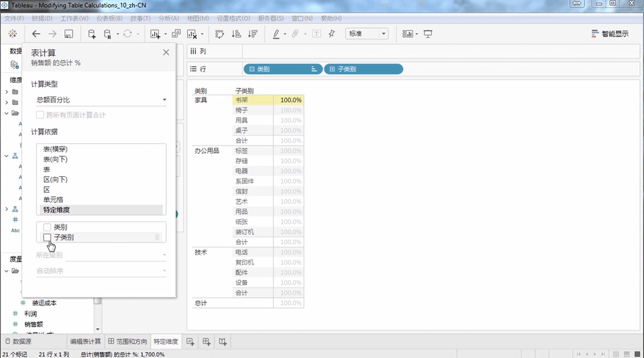Open the 数据源 tab

point(18,341)
